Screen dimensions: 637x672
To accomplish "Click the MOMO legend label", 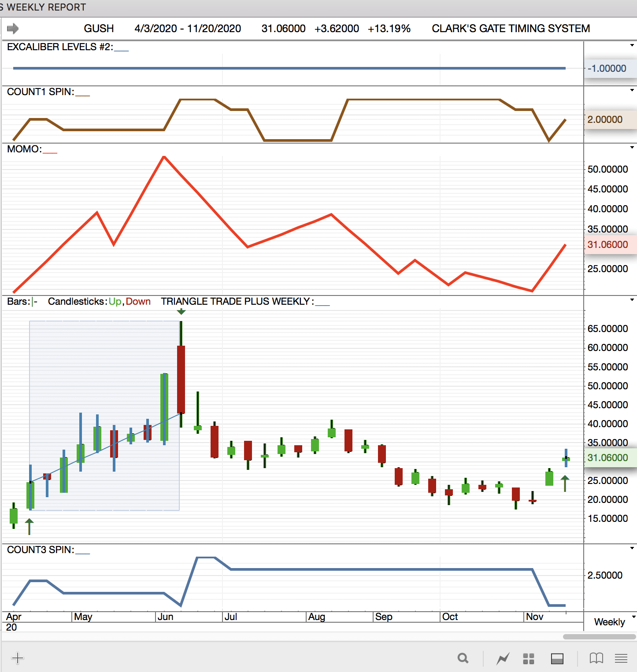I will [x=24, y=149].
